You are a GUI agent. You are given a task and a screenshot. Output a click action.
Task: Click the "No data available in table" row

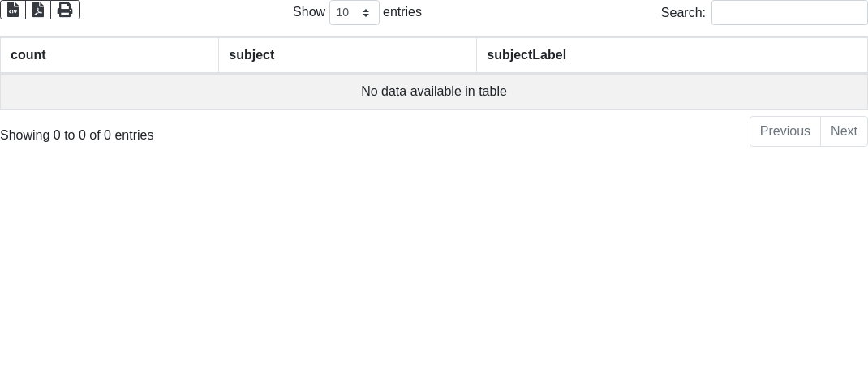tap(434, 92)
